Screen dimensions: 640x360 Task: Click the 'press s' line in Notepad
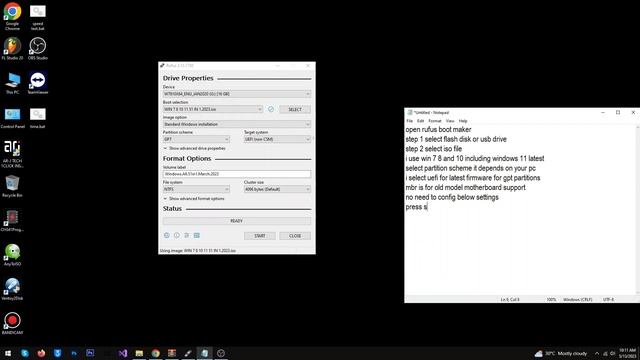click(416, 207)
